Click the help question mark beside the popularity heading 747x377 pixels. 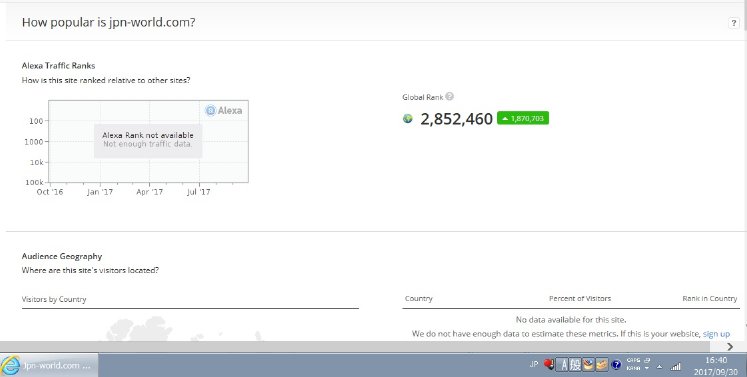(x=734, y=23)
